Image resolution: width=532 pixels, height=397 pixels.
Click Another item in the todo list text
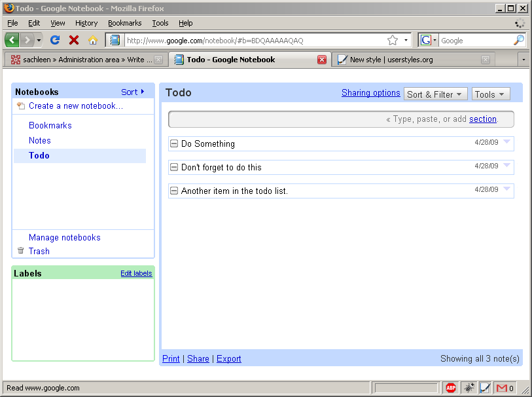(234, 191)
